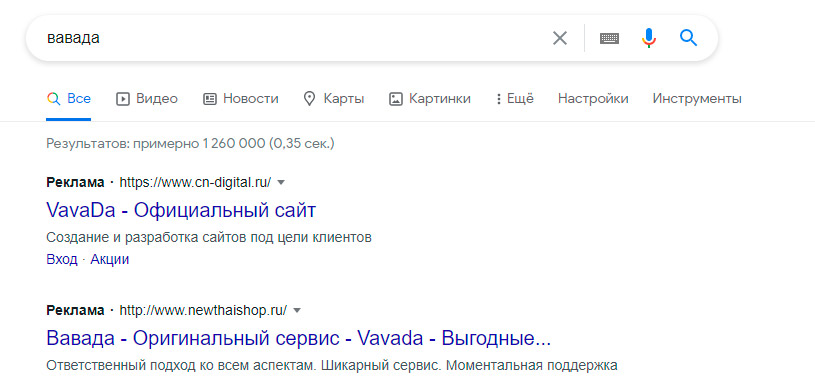Open Инструменты search tools
Screen dimensions: 815x392
[697, 98]
